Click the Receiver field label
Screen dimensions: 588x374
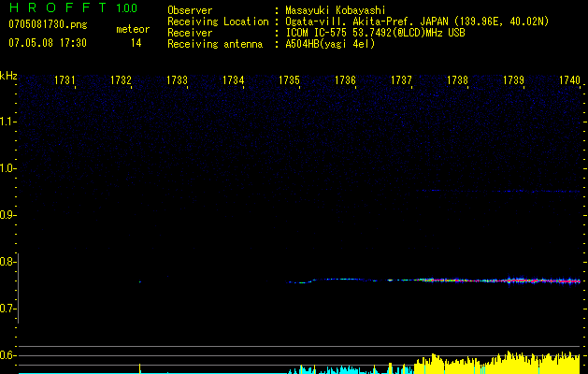pyautogui.click(x=190, y=33)
